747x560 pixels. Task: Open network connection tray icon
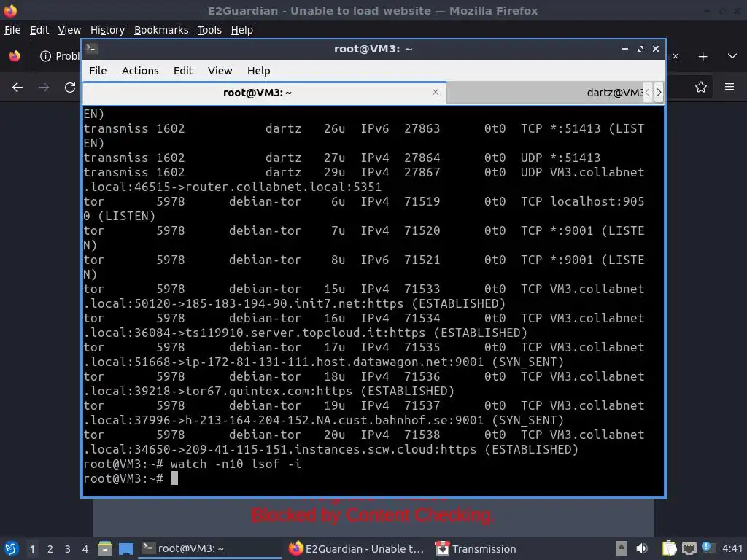(x=689, y=549)
